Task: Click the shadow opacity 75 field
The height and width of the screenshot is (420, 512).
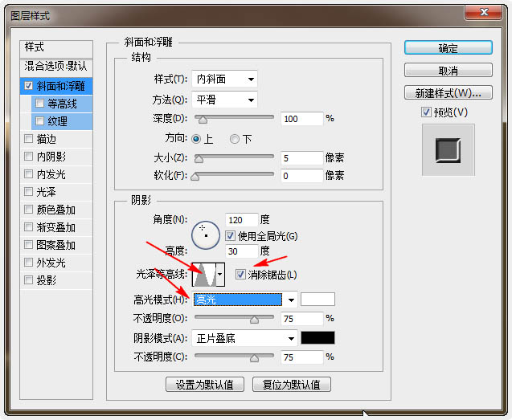Action: (x=302, y=357)
